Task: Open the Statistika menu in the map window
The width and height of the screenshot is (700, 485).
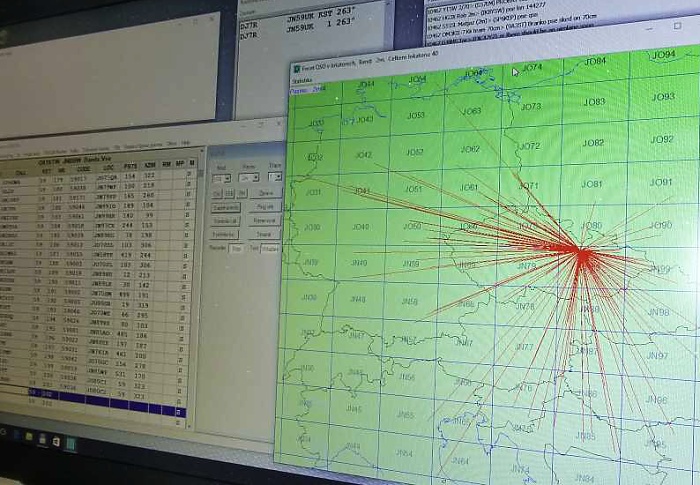Action: [x=302, y=81]
